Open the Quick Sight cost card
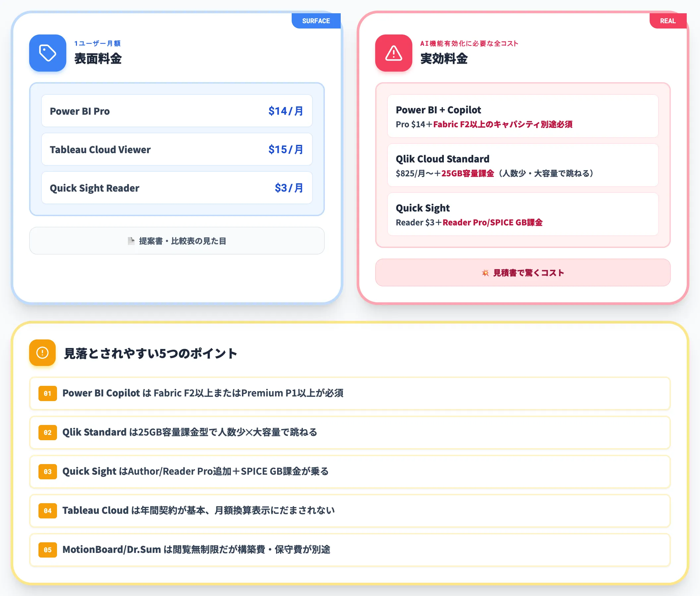This screenshot has width=700, height=596. coord(523,214)
